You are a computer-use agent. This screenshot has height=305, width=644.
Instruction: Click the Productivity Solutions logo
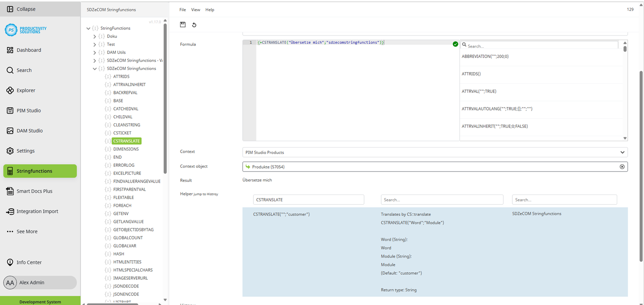pos(26,30)
